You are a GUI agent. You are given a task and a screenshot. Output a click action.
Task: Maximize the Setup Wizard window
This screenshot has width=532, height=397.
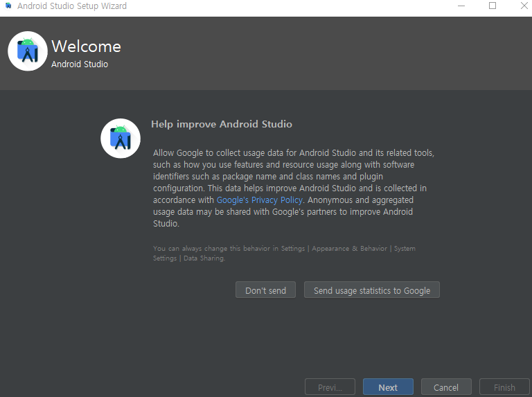tap(493, 6)
